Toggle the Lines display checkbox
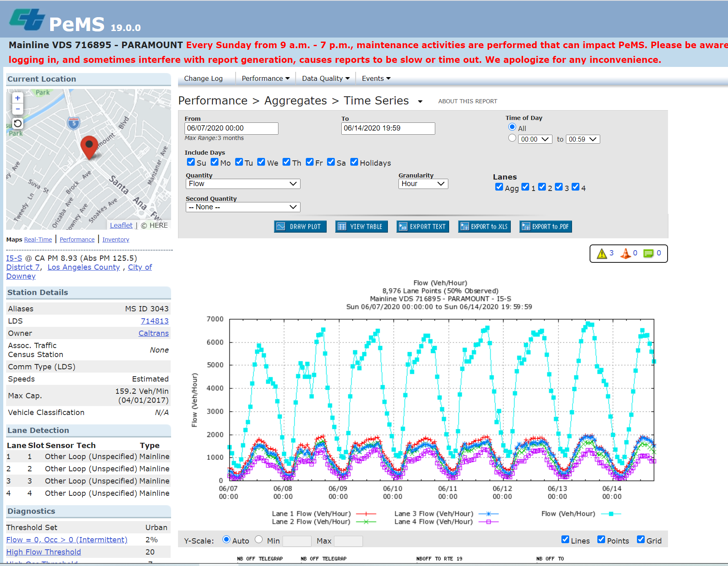The width and height of the screenshot is (728, 566). (x=565, y=539)
